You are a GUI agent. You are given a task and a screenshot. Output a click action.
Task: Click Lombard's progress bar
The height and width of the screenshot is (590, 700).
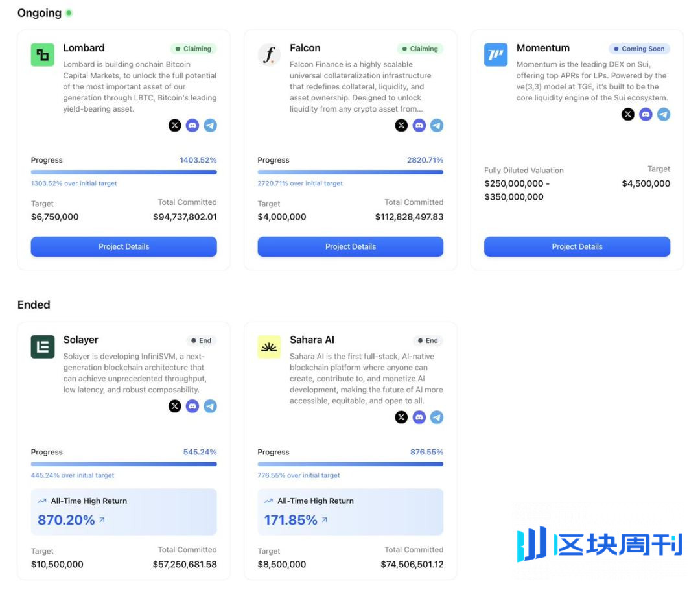[x=124, y=172]
